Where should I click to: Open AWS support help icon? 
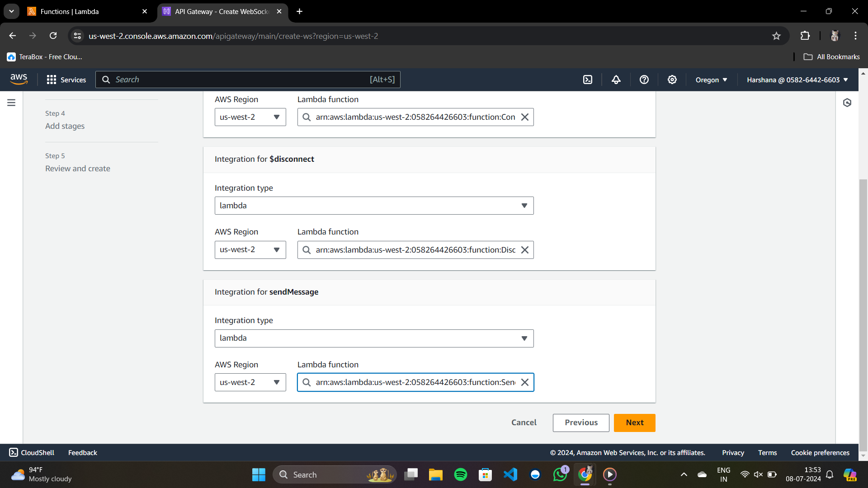644,80
